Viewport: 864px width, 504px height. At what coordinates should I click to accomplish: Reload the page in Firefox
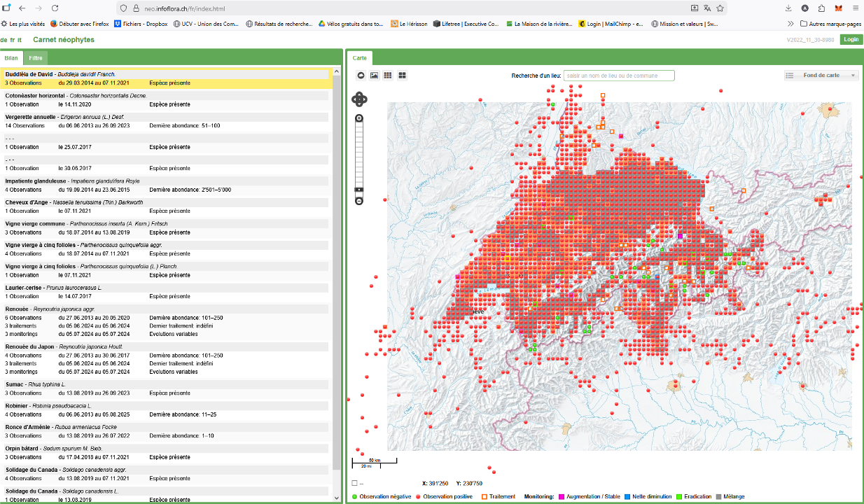(x=54, y=8)
